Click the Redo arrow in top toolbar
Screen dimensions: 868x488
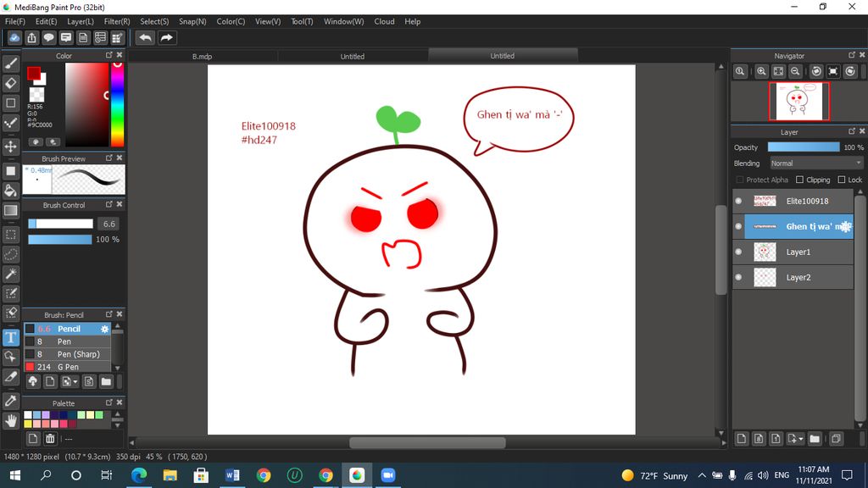tap(167, 38)
